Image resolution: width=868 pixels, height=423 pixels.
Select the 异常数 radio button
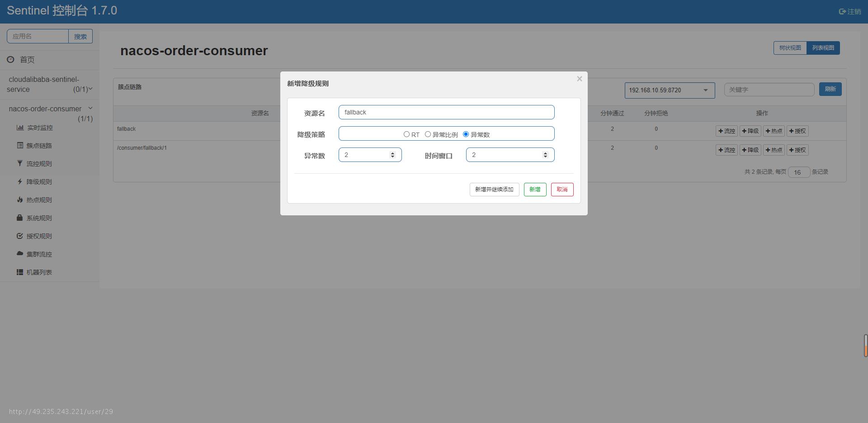pyautogui.click(x=466, y=134)
